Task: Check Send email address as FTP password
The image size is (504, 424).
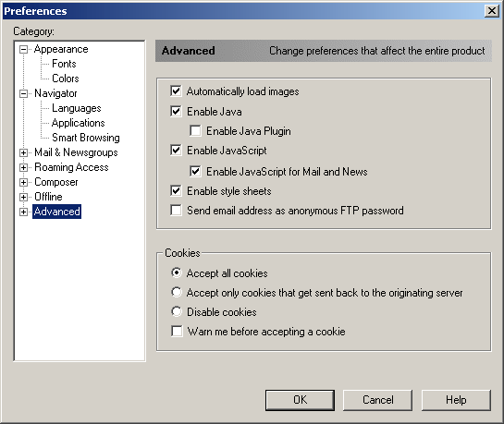Action: (176, 211)
